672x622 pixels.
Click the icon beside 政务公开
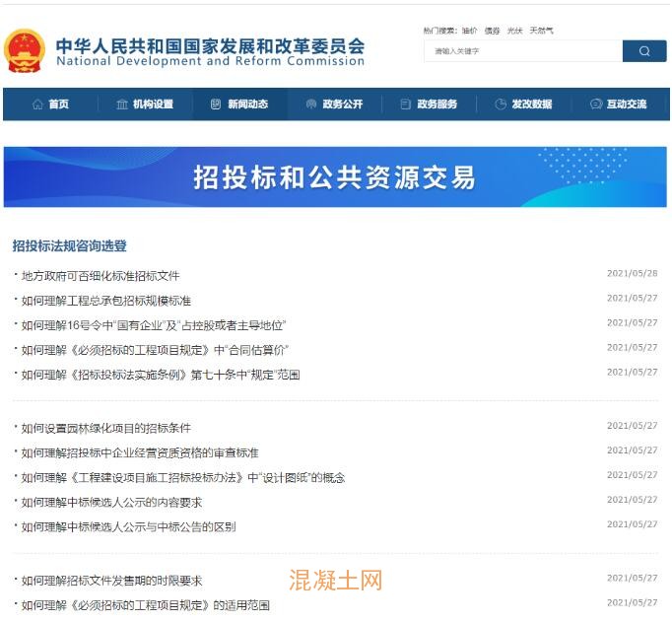pyautogui.click(x=311, y=104)
